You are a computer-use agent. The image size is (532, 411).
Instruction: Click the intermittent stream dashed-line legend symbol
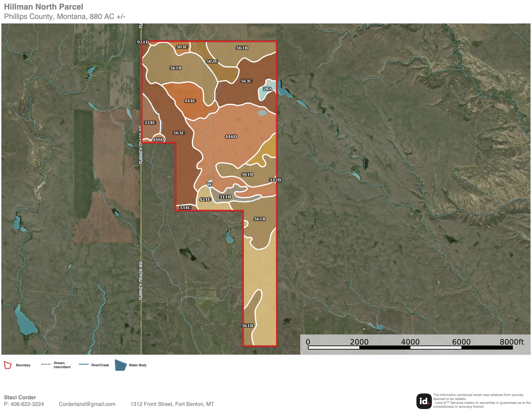click(46, 364)
